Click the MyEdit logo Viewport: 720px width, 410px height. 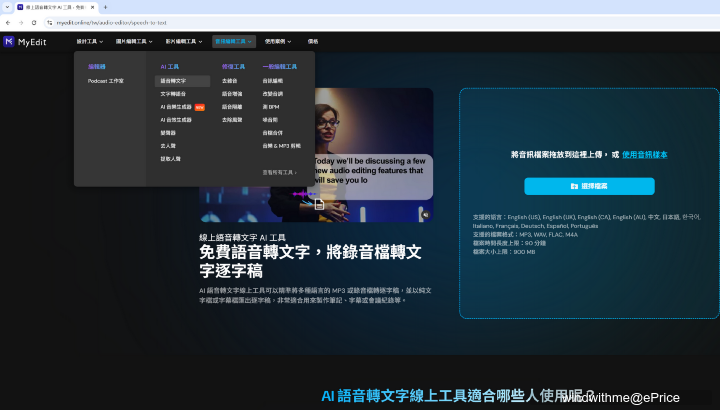[24, 42]
